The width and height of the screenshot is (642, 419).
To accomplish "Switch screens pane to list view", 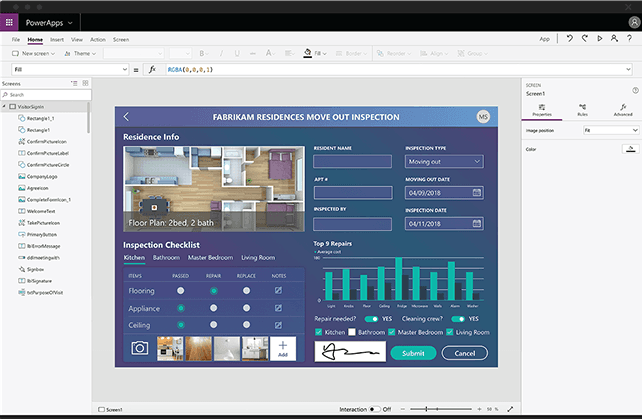I will click(74, 83).
